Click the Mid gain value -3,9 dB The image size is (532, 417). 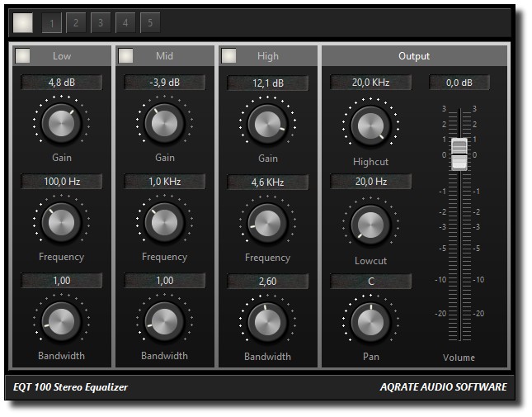coord(165,83)
